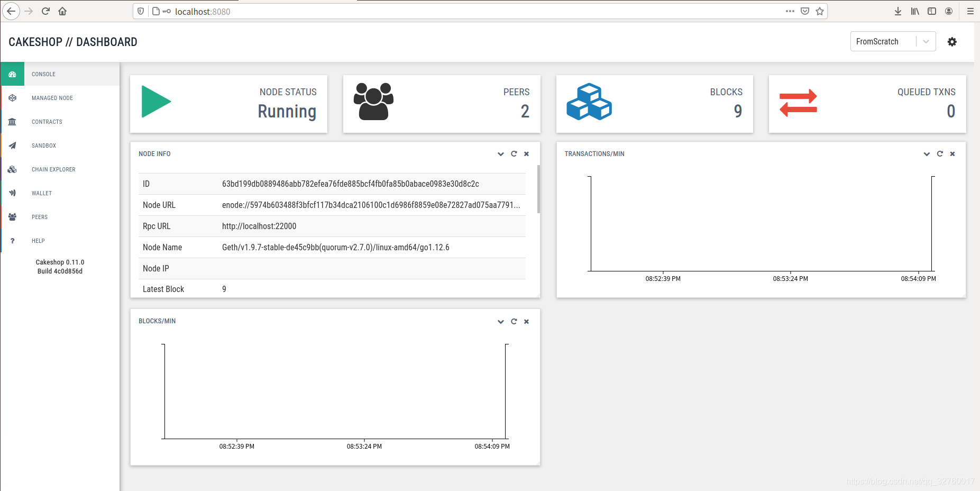Bookmark this page with star icon
Viewport: 980px width, 491px height.
[x=820, y=11]
